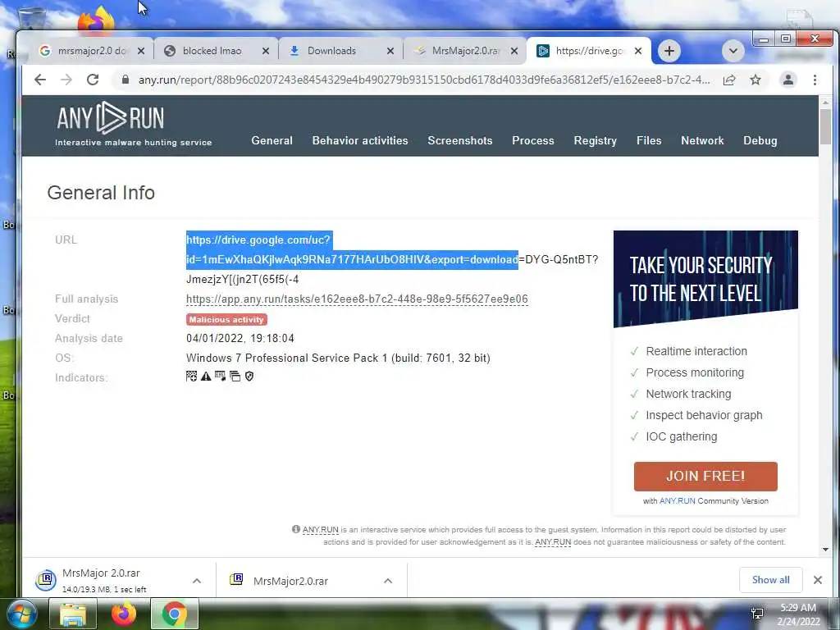Click the padlock site info icon

tap(126, 80)
